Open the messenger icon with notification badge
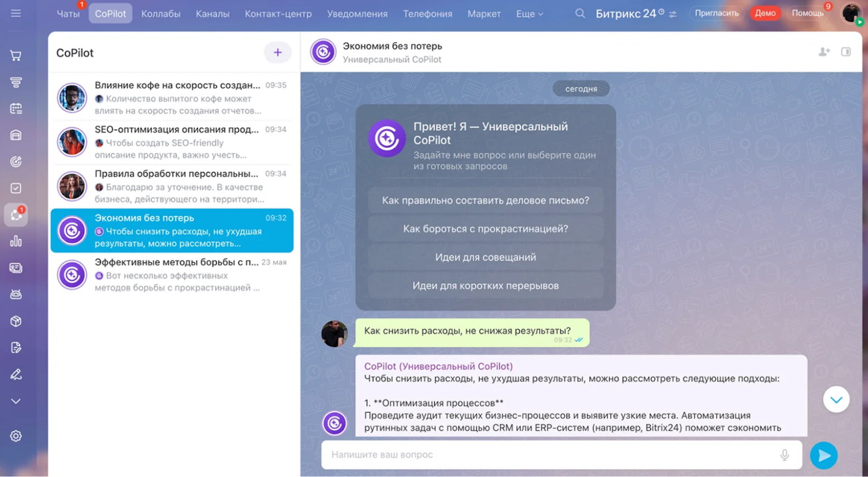868x477 pixels. click(16, 214)
